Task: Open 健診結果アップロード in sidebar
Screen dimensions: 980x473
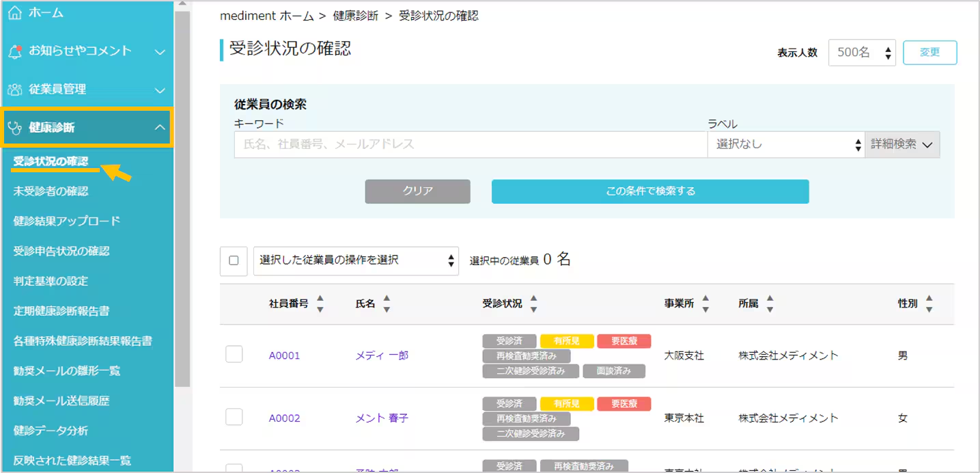Action: pos(67,221)
